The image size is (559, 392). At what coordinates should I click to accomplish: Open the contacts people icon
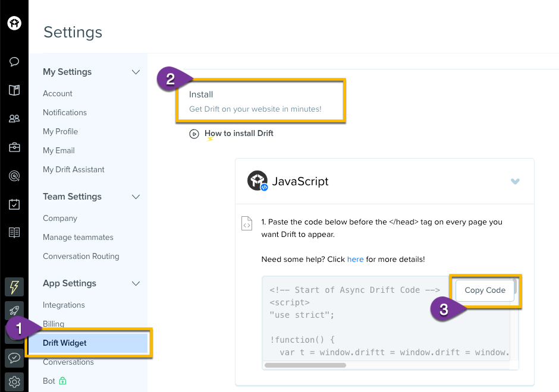coord(14,118)
